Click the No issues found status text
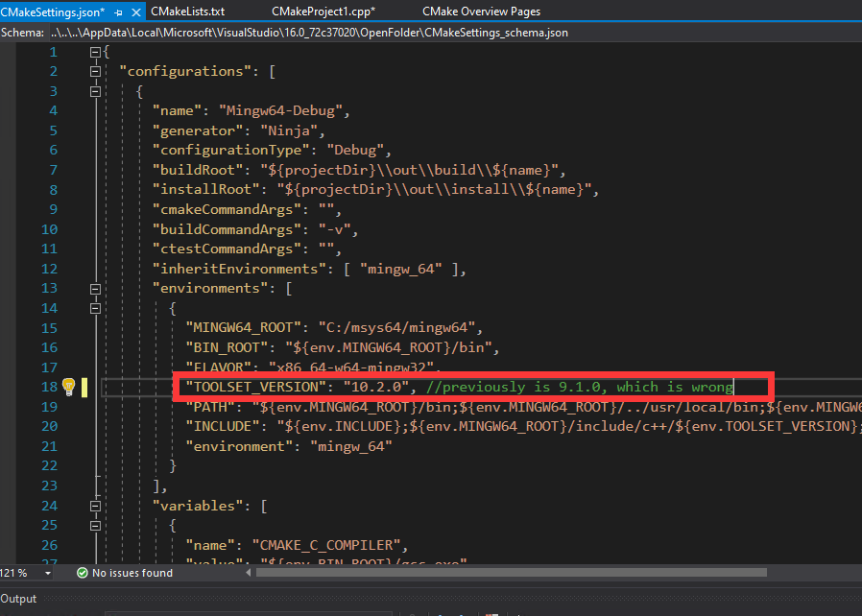 tap(132, 573)
